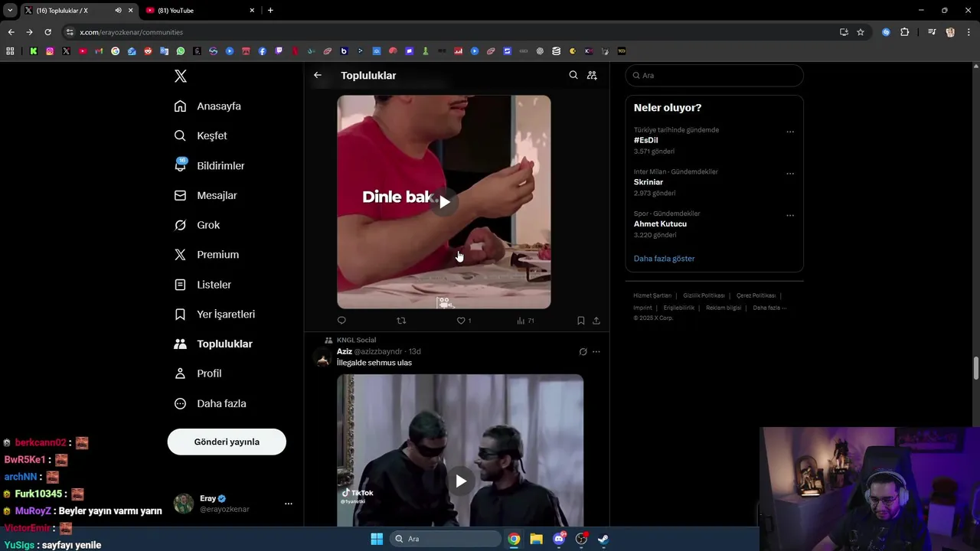Click the Ara search field on X
Screen dimensions: 980x551
[x=714, y=76]
